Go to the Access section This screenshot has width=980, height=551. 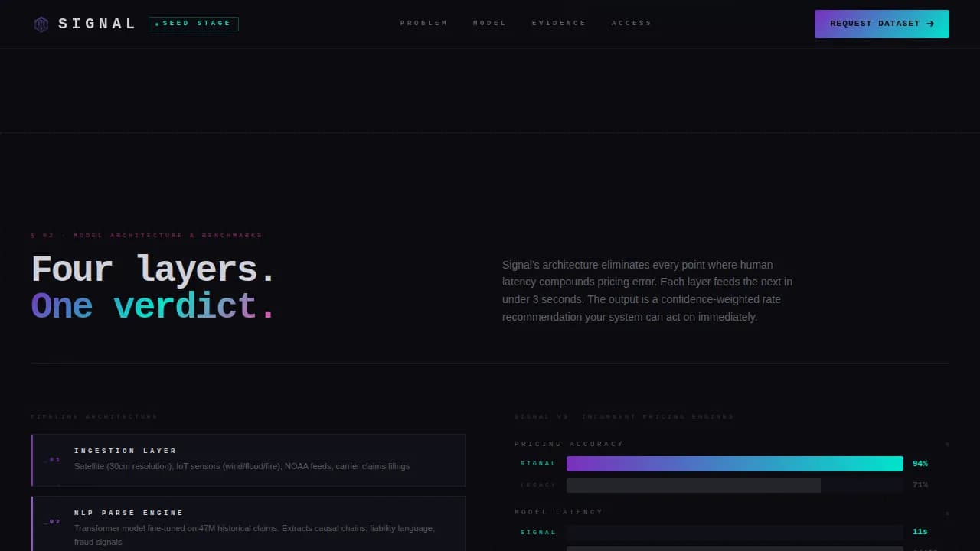[x=632, y=23]
